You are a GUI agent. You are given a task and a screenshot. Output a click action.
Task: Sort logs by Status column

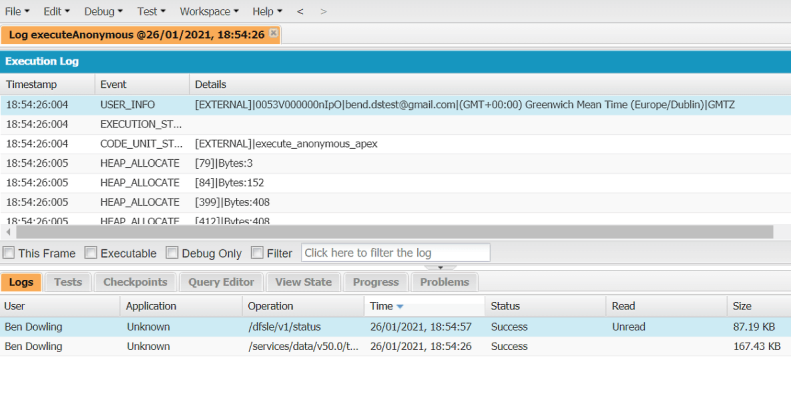point(545,306)
